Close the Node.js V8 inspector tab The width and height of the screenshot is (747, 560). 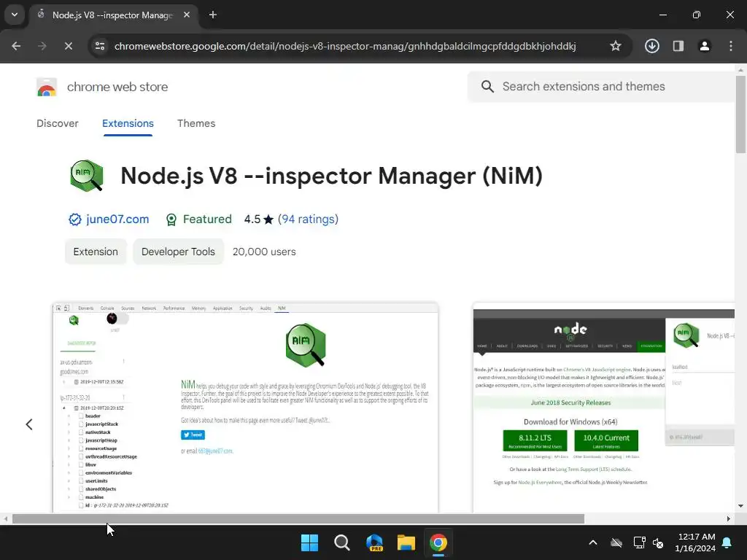click(187, 15)
